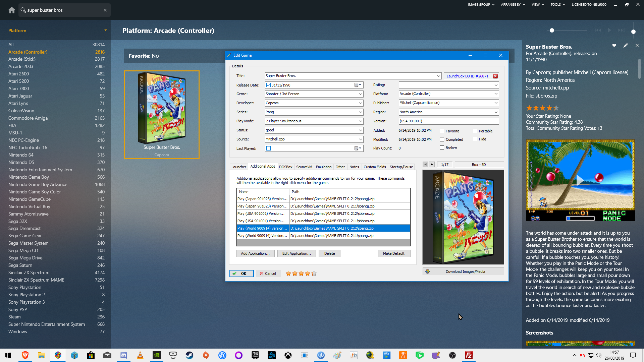
Task: Adjust the box size slider
Action: click(552, 30)
